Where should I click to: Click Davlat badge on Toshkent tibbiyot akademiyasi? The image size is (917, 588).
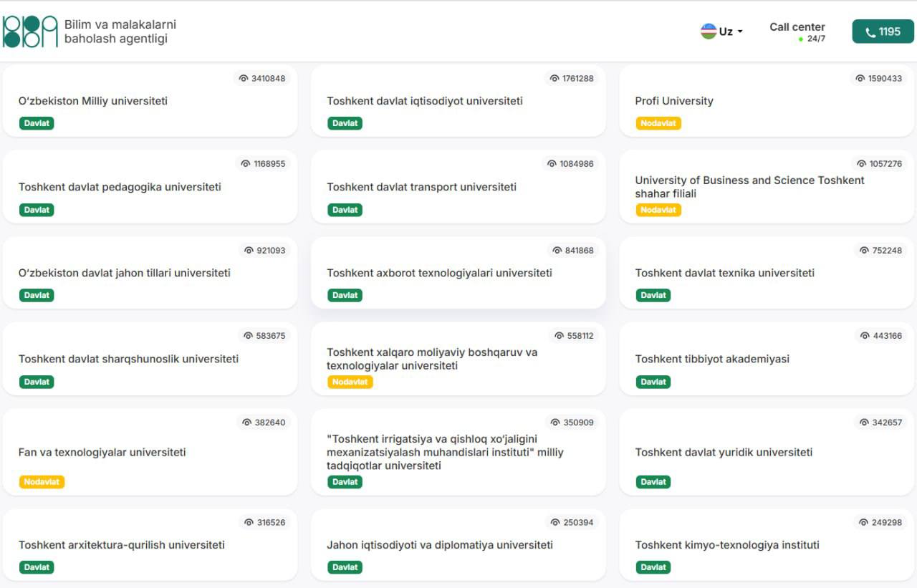(x=653, y=382)
